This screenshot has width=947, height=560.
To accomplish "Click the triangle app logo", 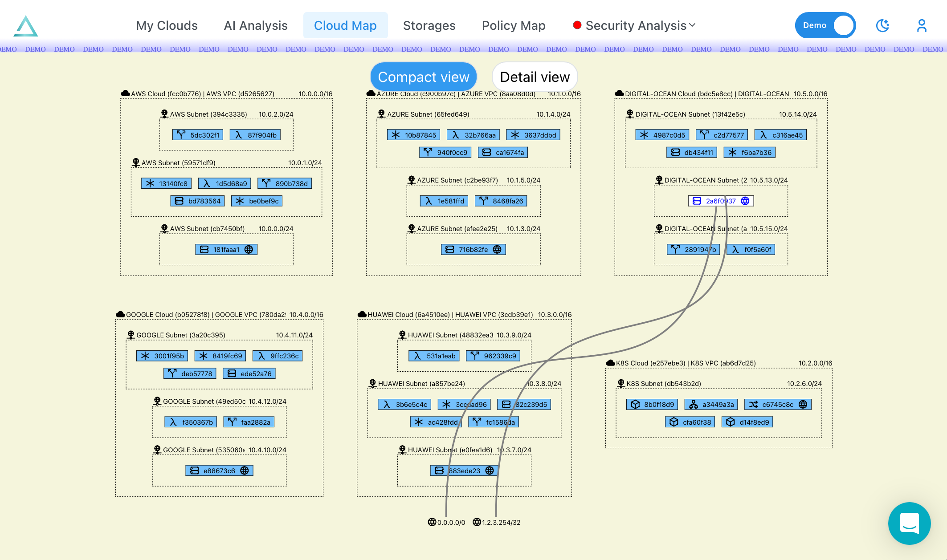I will [x=26, y=26].
